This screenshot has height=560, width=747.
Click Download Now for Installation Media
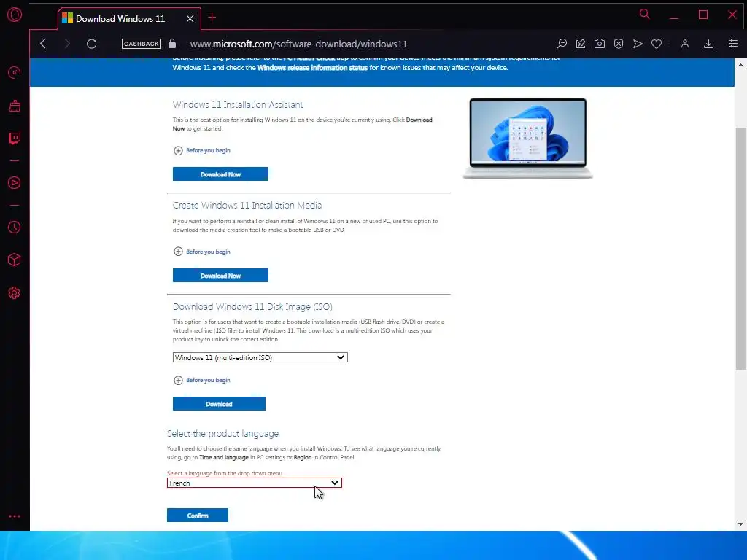tap(220, 275)
